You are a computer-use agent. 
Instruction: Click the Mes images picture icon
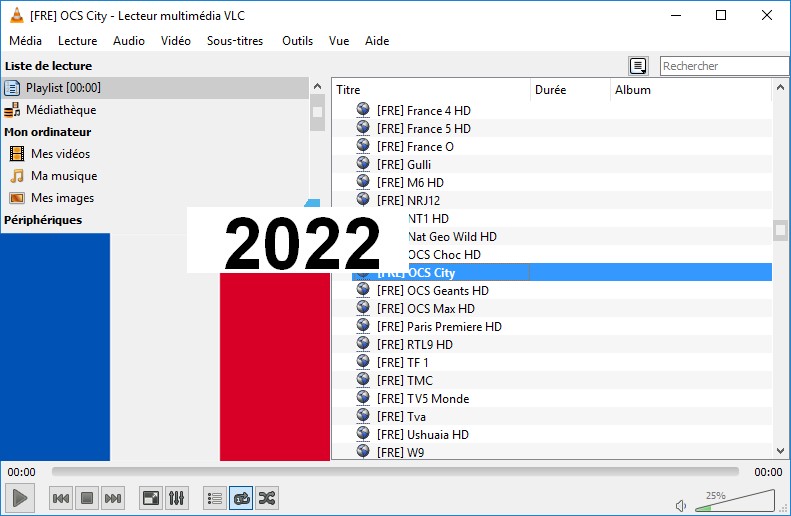pyautogui.click(x=17, y=198)
